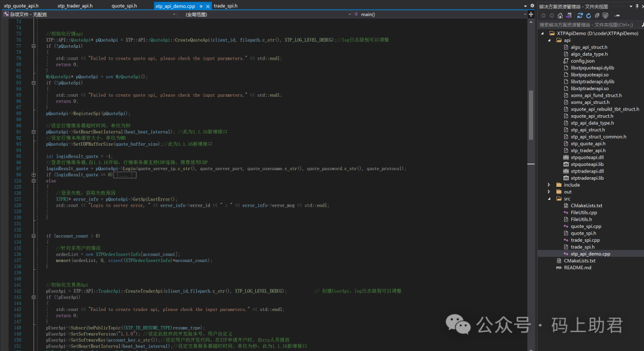
Task: Expand the collapsed code block at line 98
Action: click(x=33, y=175)
